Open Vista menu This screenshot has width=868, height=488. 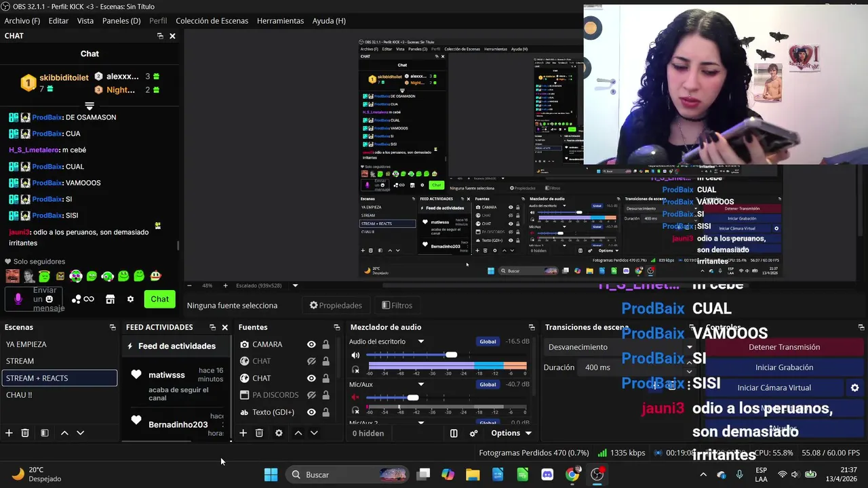point(85,21)
